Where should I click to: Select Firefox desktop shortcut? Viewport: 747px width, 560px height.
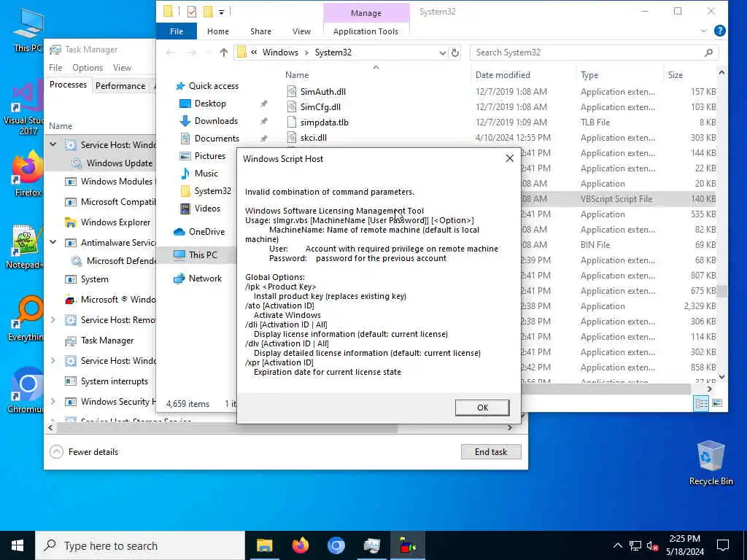(28, 174)
